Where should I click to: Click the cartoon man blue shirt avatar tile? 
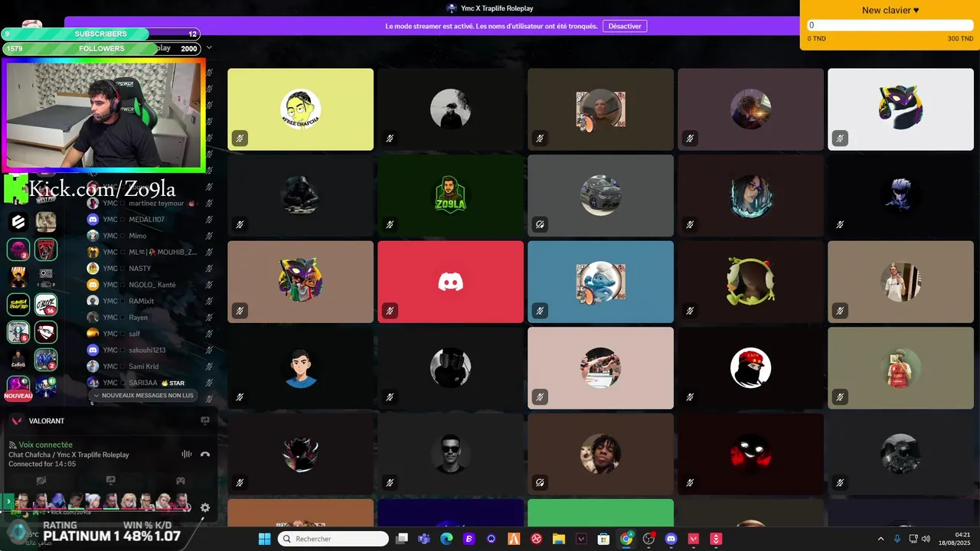(x=300, y=368)
